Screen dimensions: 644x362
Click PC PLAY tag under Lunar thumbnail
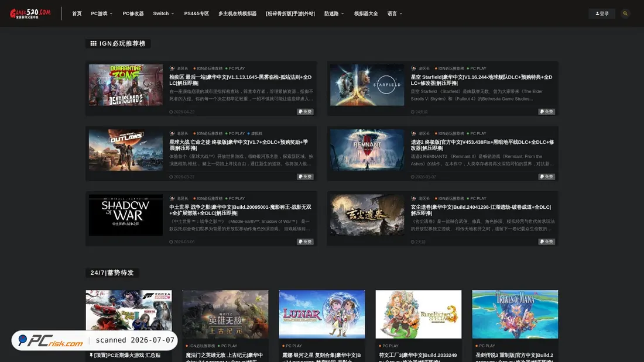coord(292,346)
